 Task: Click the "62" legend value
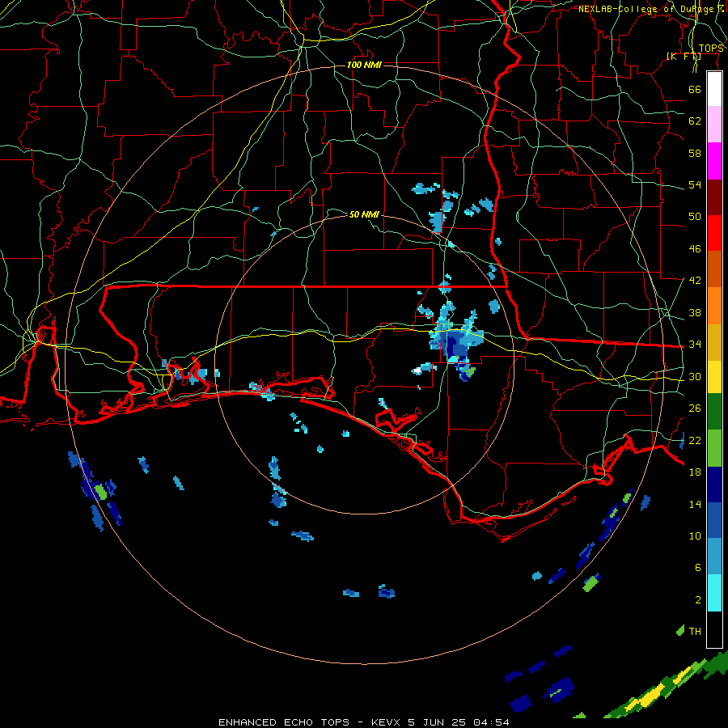[x=695, y=121]
